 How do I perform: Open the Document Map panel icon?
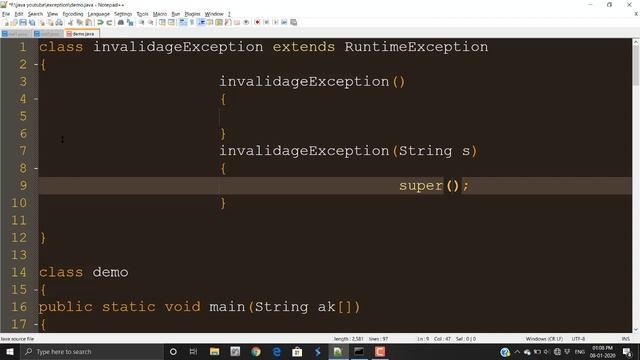coord(219,22)
